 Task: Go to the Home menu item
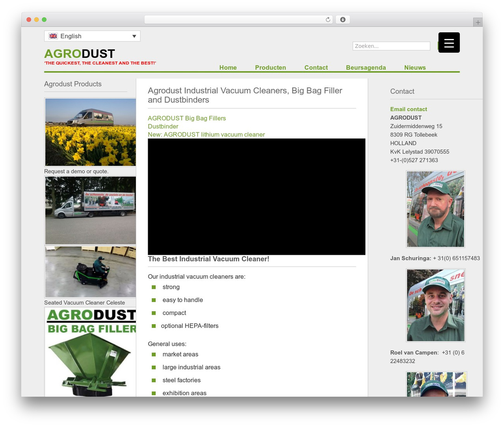coord(228,67)
